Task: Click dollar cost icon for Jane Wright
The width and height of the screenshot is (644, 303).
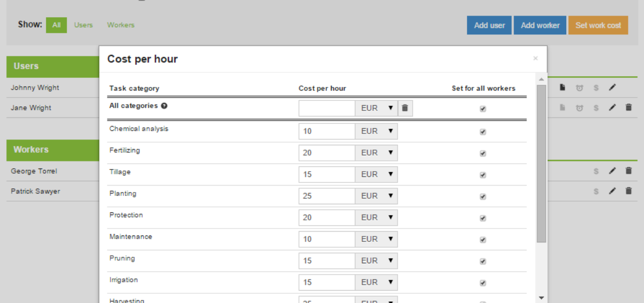Action: click(x=596, y=107)
